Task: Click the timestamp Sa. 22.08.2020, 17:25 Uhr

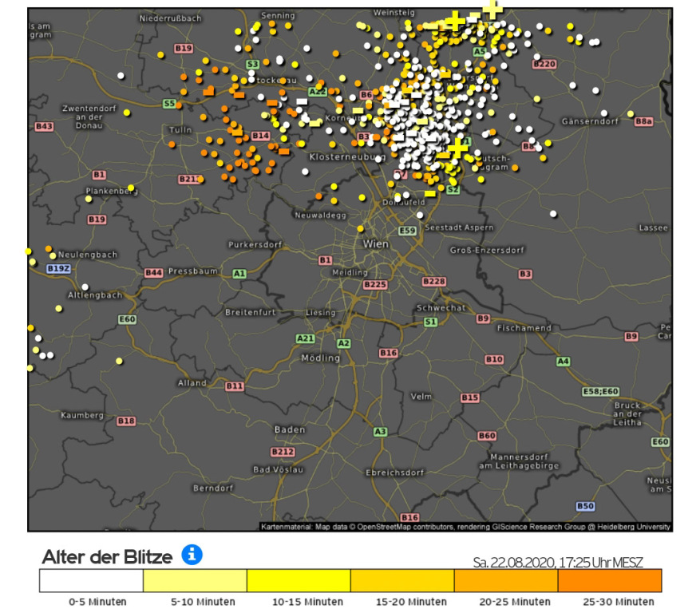Action: click(x=557, y=563)
